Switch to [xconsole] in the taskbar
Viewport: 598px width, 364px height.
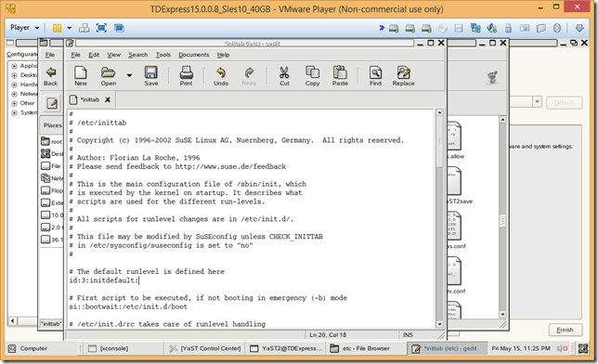tap(123, 348)
